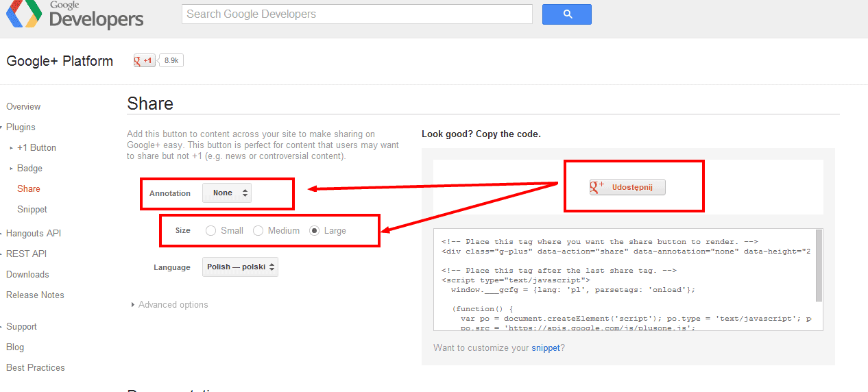The height and width of the screenshot is (392, 868).
Task: Click the 8.9k count bubble
Action: (x=171, y=61)
